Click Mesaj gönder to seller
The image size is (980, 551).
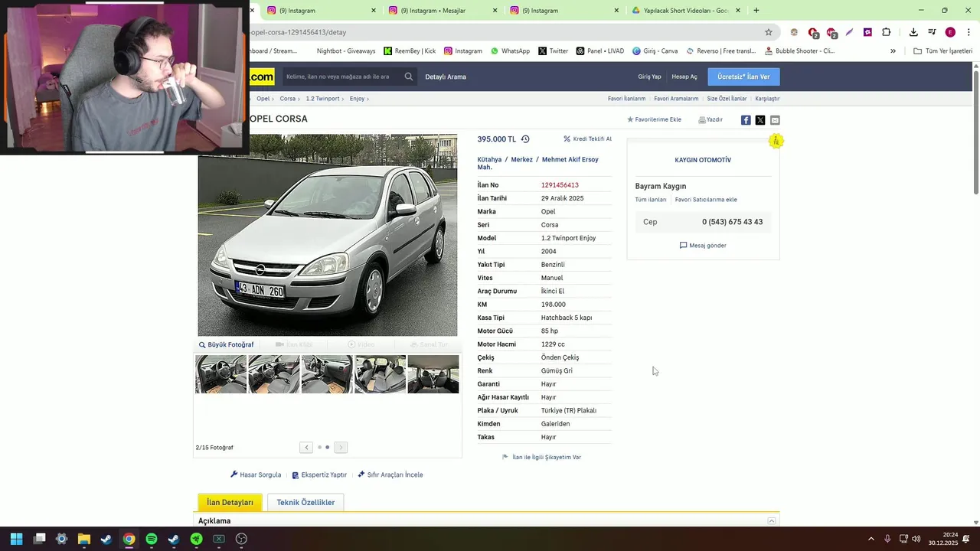703,246
